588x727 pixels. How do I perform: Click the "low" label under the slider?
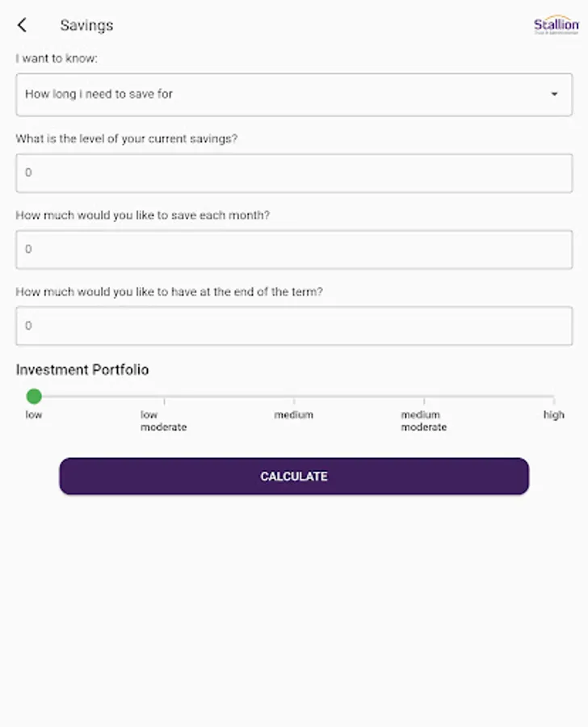tap(34, 415)
